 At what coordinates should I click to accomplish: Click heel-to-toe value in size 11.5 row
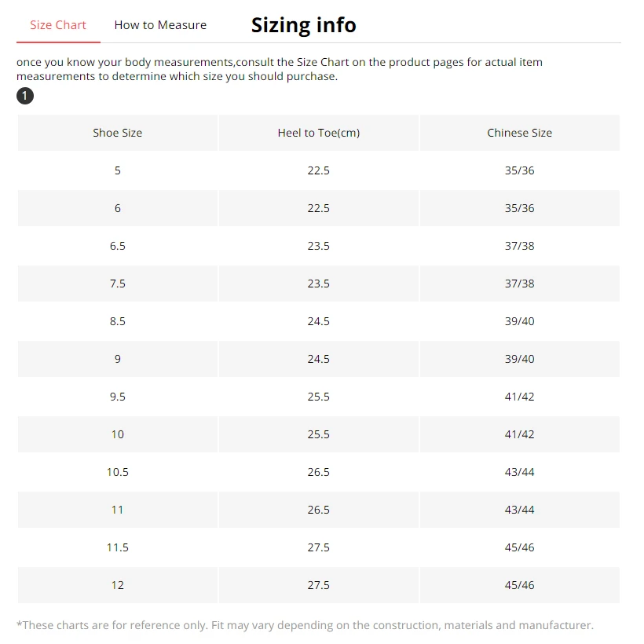pyautogui.click(x=318, y=547)
